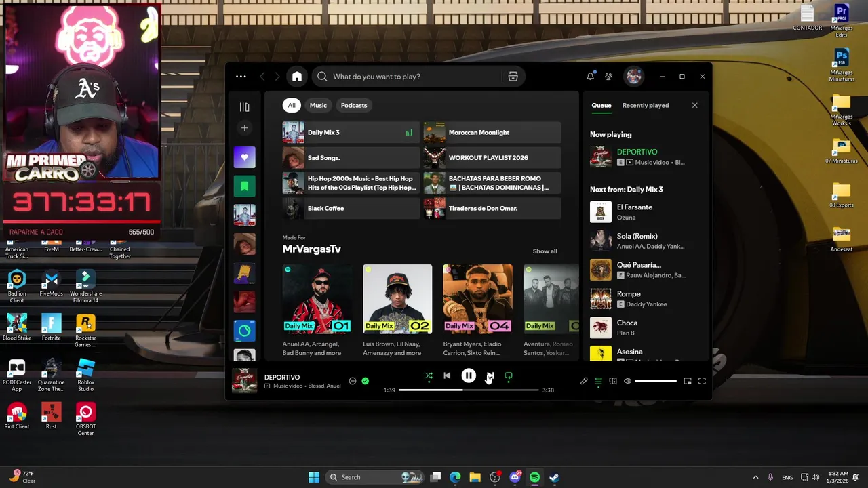Expand Your Library sidebar icon

(244, 107)
